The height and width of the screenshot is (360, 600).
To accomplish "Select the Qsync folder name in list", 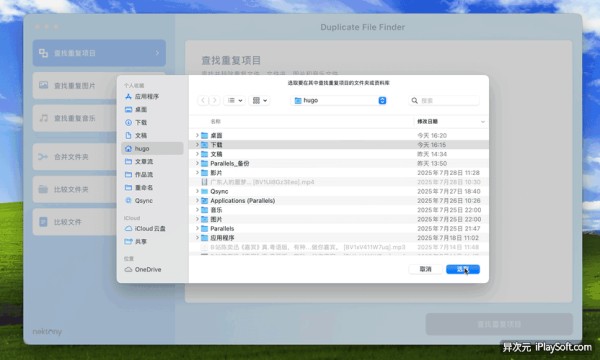I will [x=219, y=191].
